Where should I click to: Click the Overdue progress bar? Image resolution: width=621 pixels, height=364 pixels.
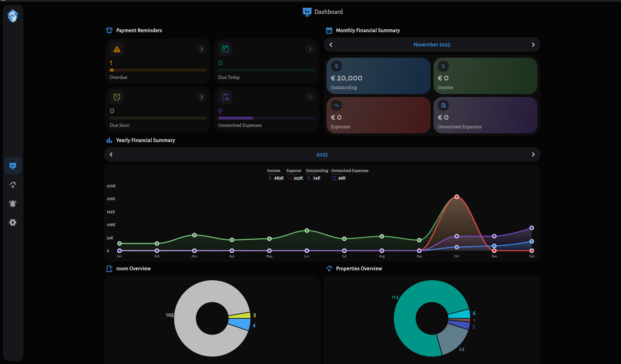tap(158, 70)
